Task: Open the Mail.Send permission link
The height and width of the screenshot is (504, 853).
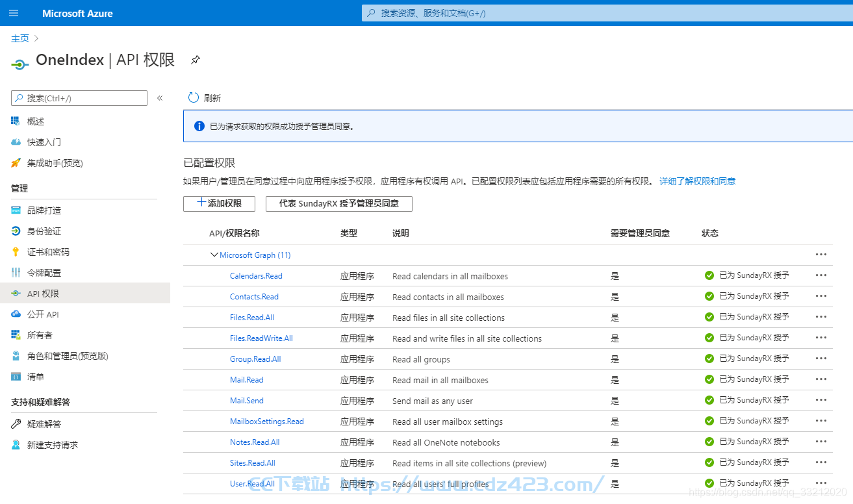Action: point(247,401)
